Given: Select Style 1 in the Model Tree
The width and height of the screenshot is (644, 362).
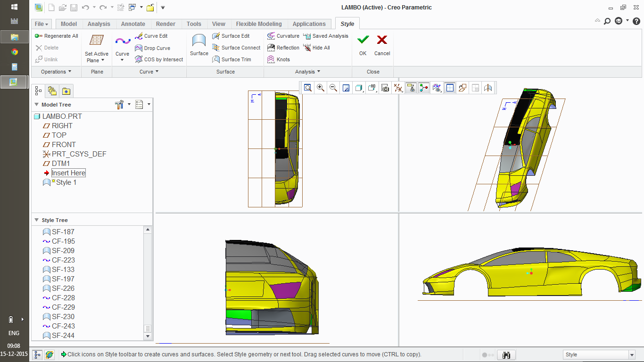Looking at the screenshot, I should [60, 182].
